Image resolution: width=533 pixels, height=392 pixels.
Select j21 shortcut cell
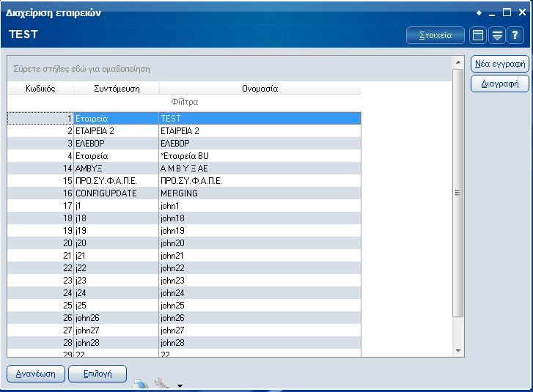coord(117,256)
